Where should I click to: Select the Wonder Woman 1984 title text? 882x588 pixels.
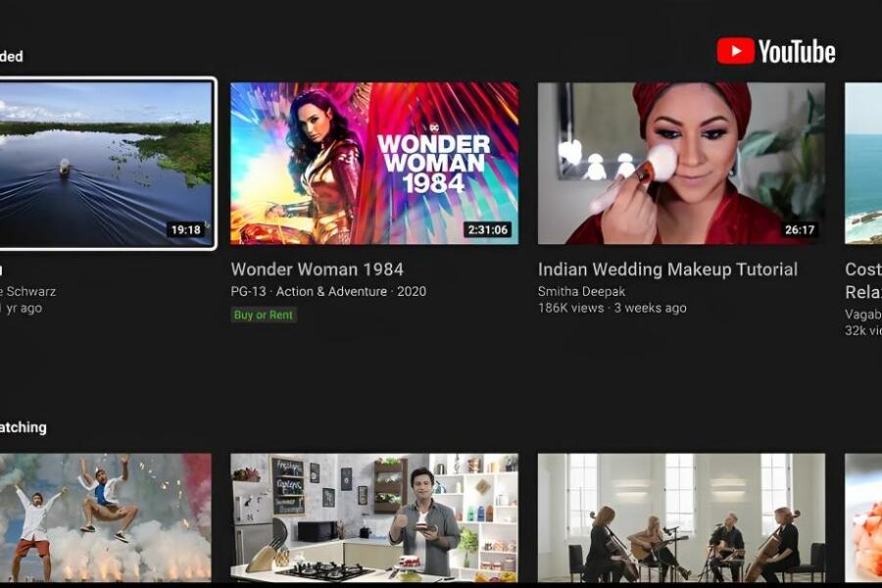click(x=318, y=269)
